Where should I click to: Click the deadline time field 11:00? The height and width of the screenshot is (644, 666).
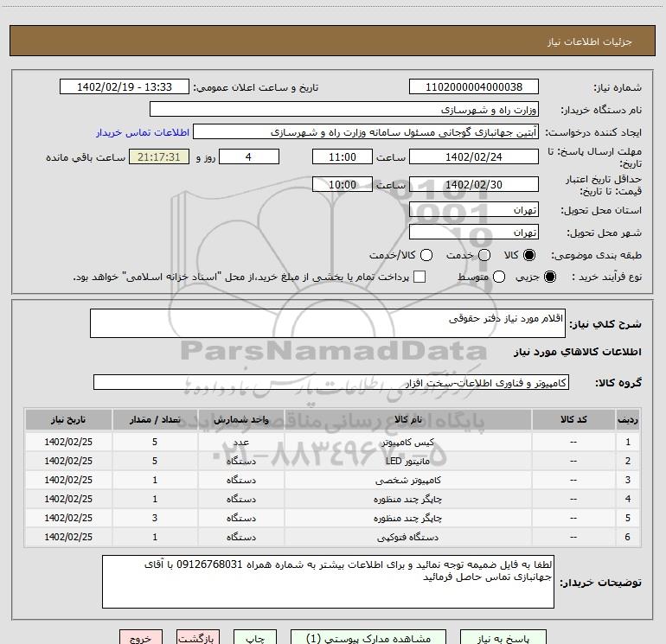pos(343,156)
